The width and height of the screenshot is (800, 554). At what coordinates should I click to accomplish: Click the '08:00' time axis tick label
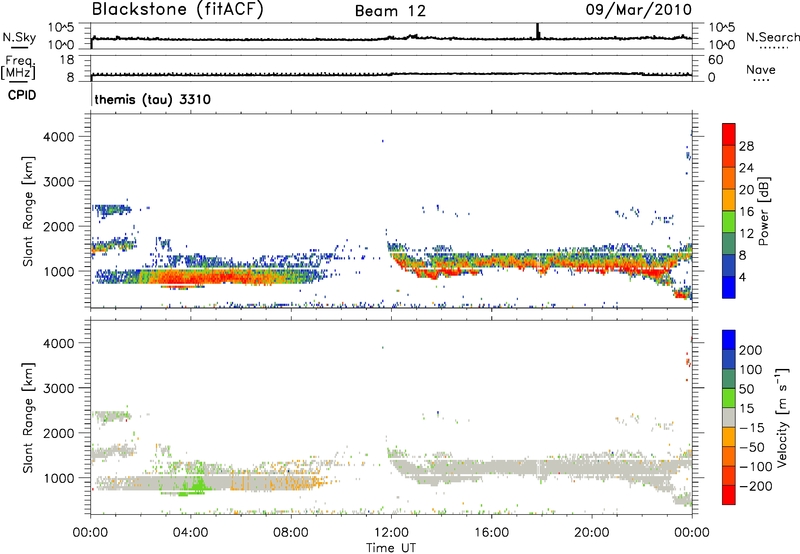coord(291,533)
